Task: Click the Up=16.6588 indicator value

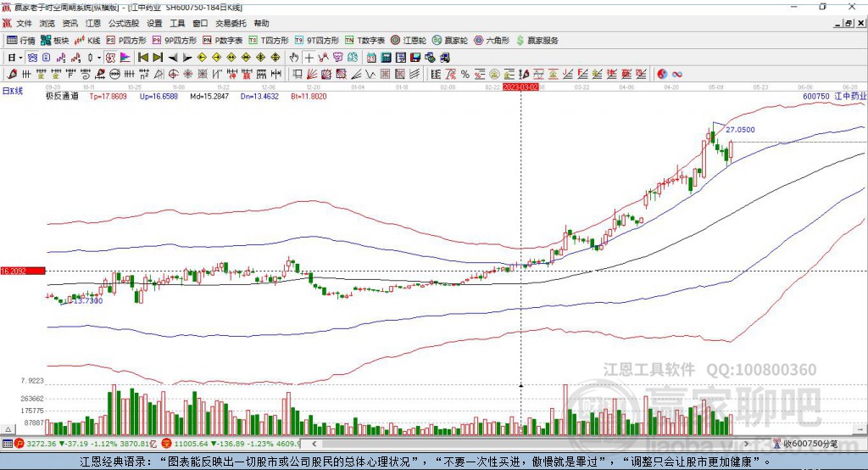Action: (159, 96)
